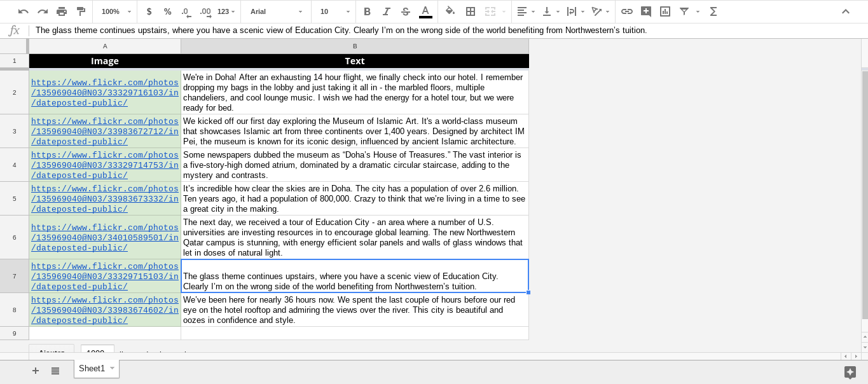Open the Flickr link for photo 33329715103
Viewport: 868px width, 384px height.
click(x=105, y=277)
